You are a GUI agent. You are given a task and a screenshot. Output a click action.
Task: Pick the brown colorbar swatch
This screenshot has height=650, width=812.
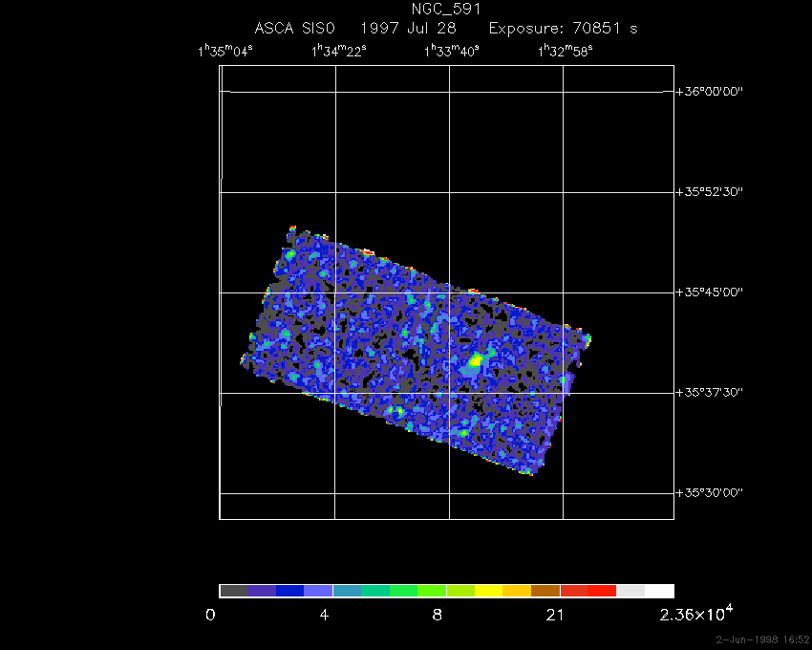545,591
